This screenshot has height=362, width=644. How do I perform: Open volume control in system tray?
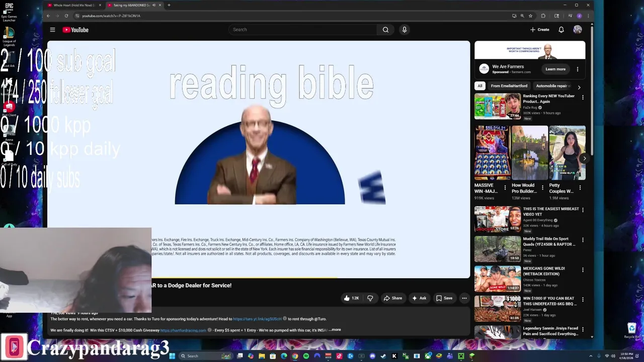click(613, 356)
